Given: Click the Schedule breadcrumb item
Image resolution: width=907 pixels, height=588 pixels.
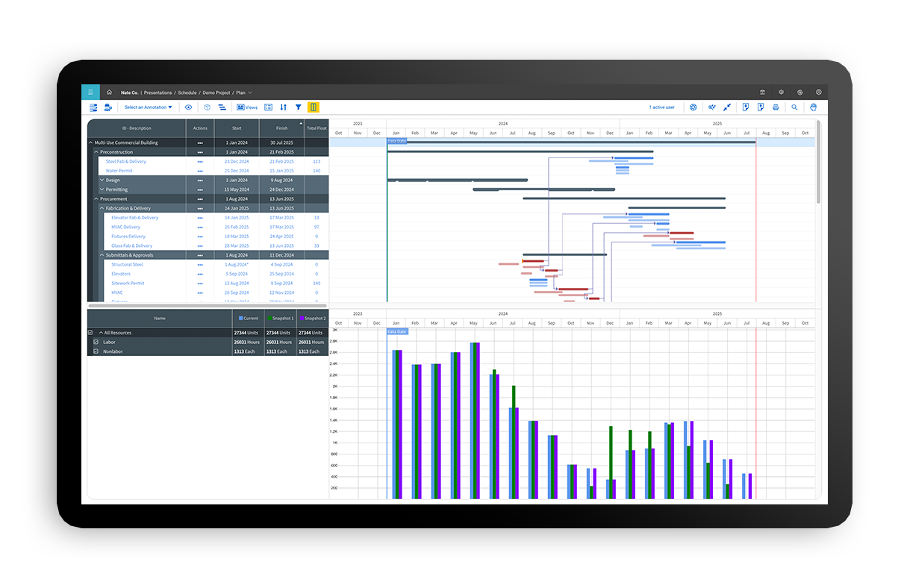Looking at the screenshot, I should pyautogui.click(x=187, y=93).
